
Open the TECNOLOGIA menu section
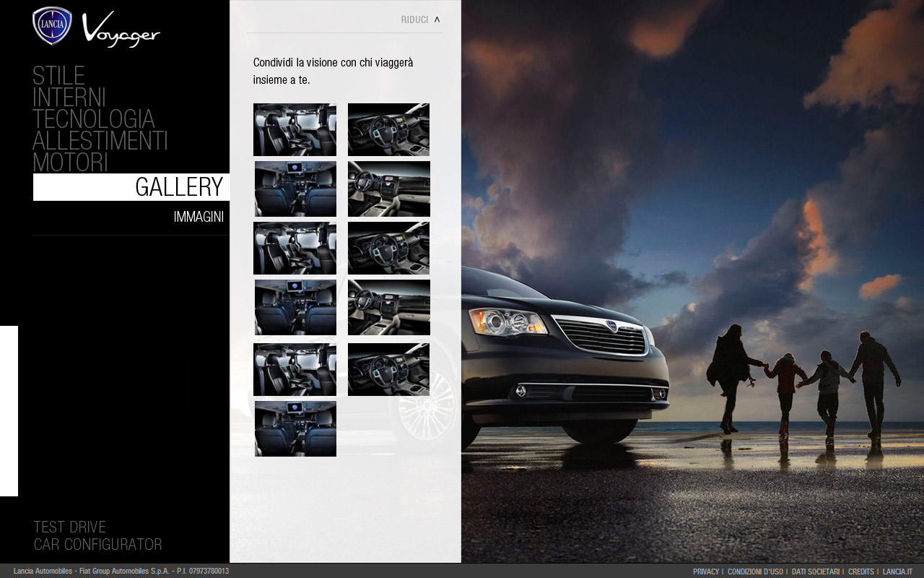coord(94,119)
